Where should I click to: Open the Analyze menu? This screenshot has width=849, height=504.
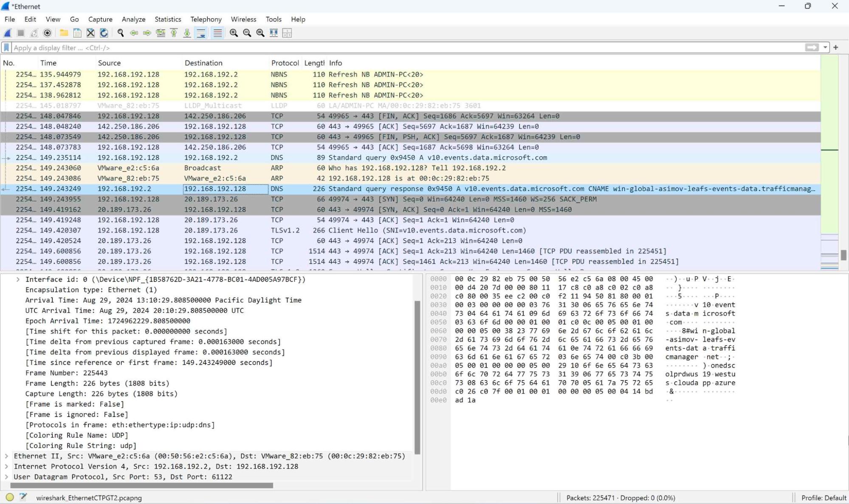pyautogui.click(x=133, y=19)
